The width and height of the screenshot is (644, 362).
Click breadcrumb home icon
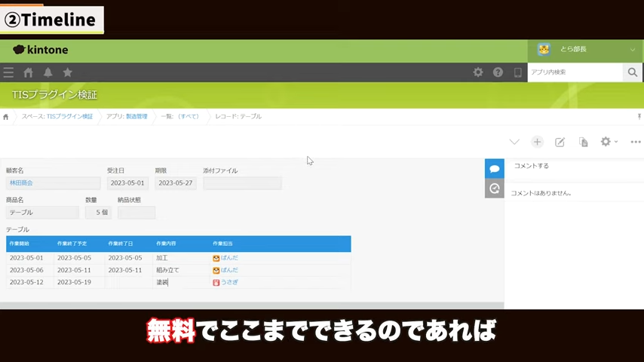tap(6, 117)
